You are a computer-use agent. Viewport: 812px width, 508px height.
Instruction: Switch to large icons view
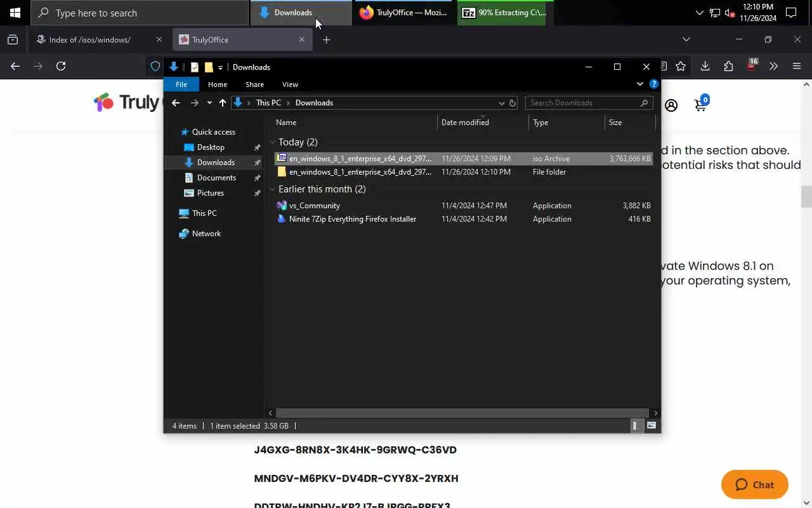(651, 426)
